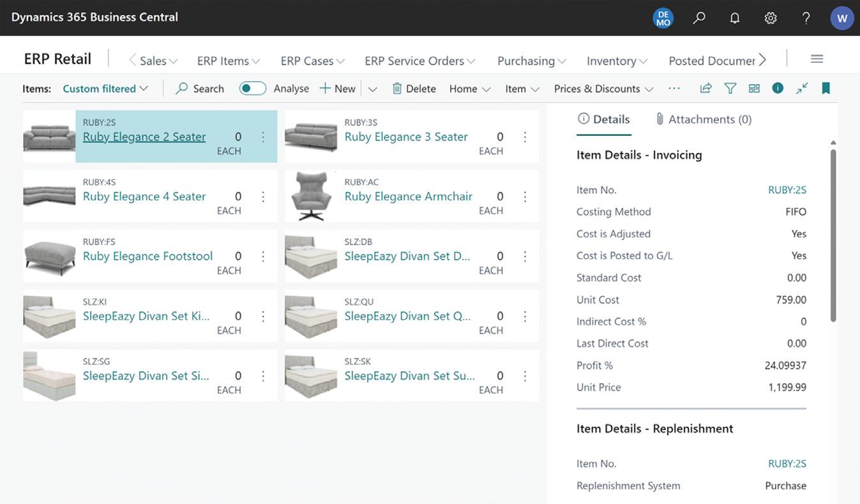Click the Unit Price value 1,199.99

coord(787,387)
